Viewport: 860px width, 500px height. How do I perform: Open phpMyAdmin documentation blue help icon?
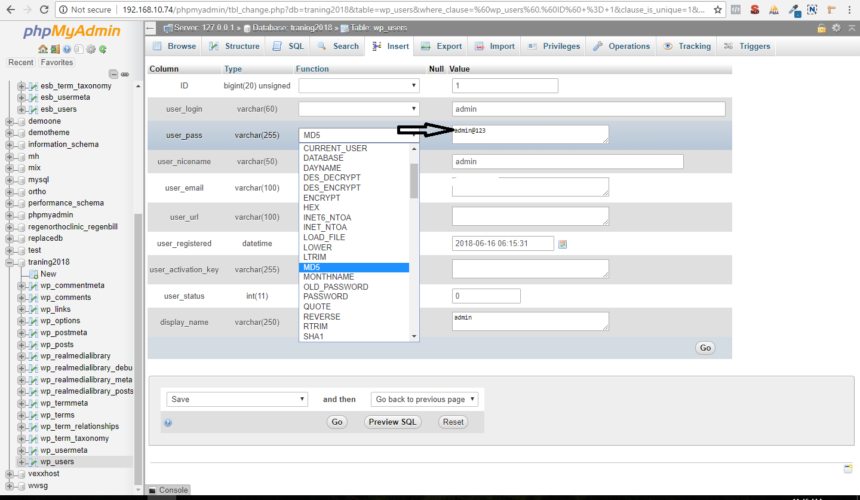(67, 49)
